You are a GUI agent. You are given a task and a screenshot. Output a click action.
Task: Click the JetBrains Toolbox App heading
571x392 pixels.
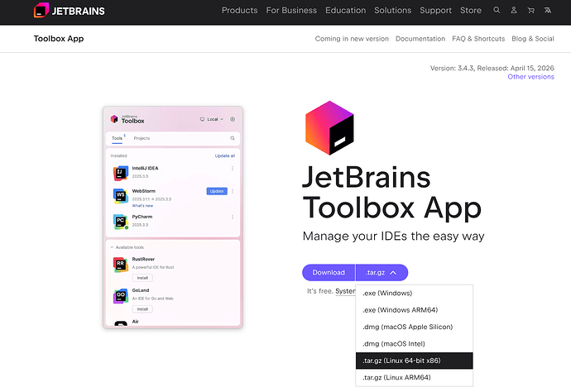(x=392, y=193)
